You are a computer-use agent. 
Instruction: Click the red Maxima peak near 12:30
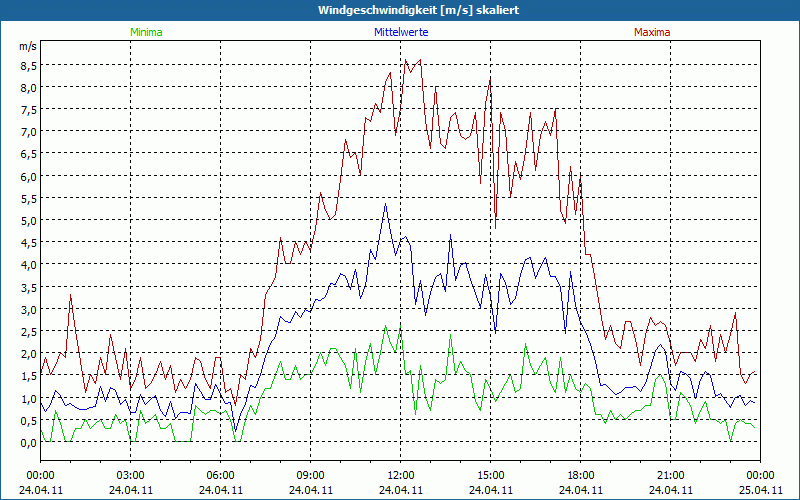coord(420,60)
